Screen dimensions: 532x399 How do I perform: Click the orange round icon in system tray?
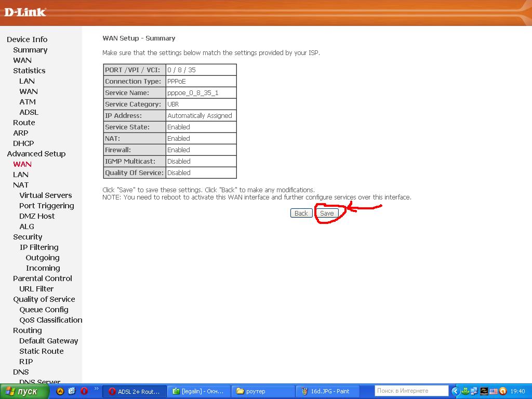[x=503, y=391]
